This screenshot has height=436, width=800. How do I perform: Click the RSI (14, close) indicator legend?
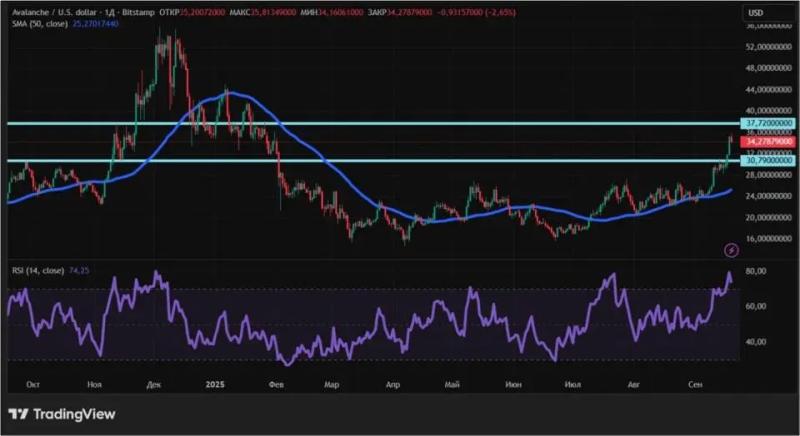pyautogui.click(x=38, y=270)
